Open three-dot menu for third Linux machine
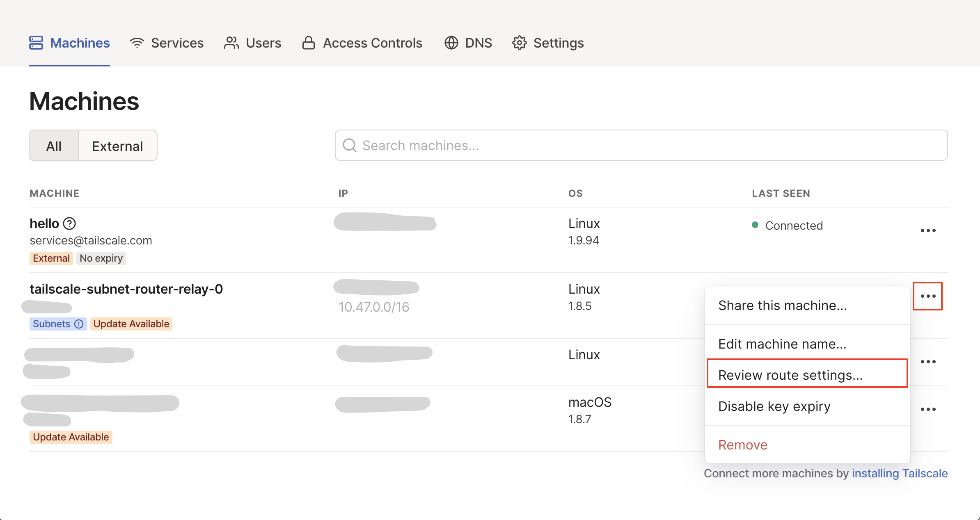 pyautogui.click(x=928, y=362)
